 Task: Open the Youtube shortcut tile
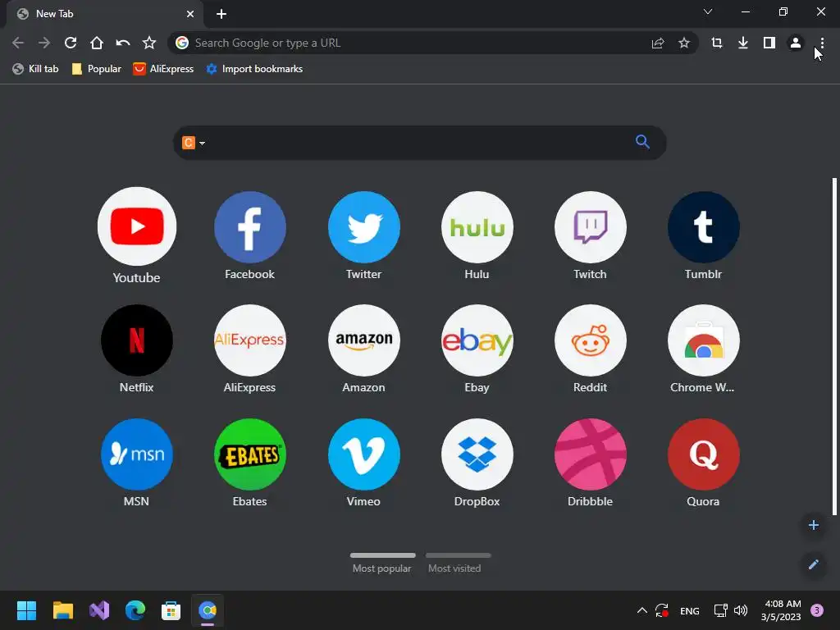(x=137, y=226)
